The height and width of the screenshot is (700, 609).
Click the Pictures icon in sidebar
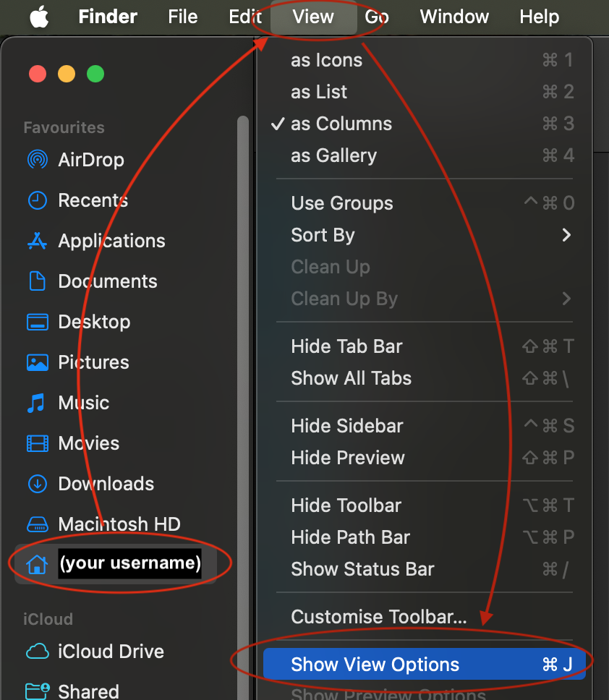click(x=38, y=362)
